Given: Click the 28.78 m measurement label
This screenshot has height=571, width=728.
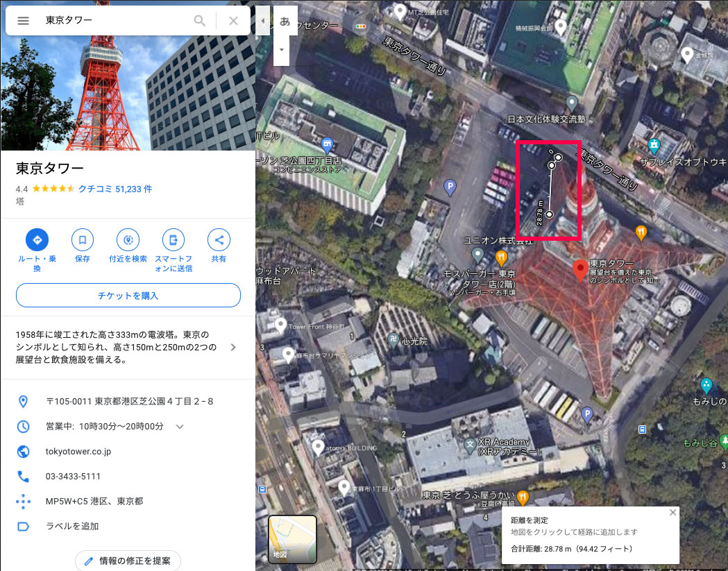Looking at the screenshot, I should (x=539, y=212).
